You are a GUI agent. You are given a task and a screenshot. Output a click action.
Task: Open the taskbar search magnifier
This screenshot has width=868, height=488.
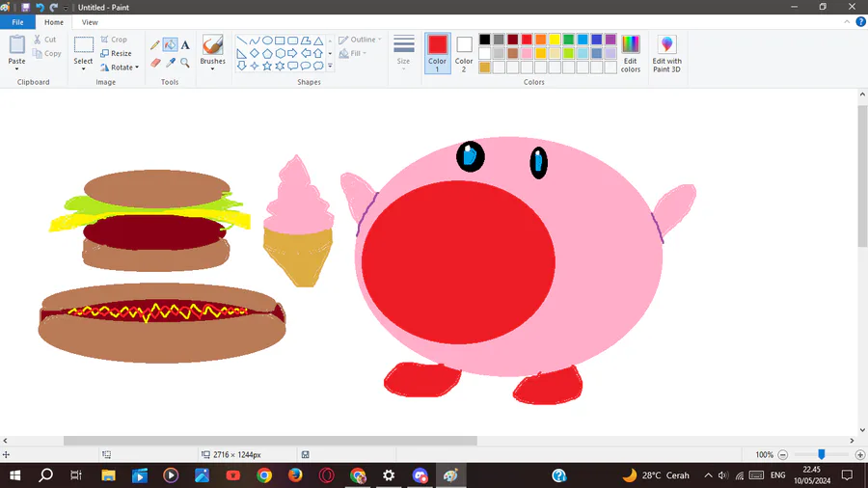46,475
